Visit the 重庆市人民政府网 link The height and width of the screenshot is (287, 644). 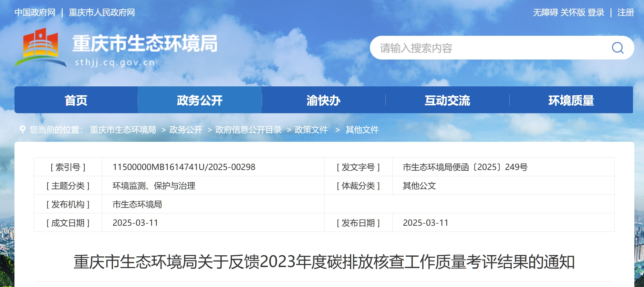coord(102,13)
